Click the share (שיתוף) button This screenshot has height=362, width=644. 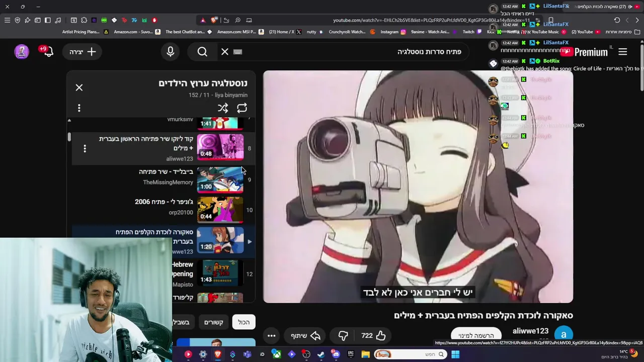306,335
